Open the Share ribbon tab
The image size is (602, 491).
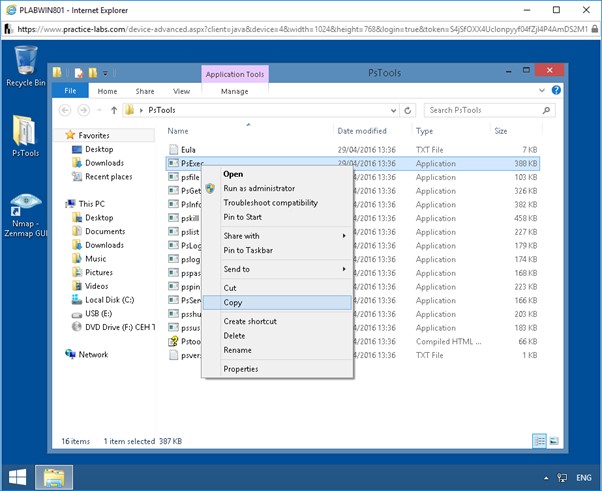tap(145, 91)
